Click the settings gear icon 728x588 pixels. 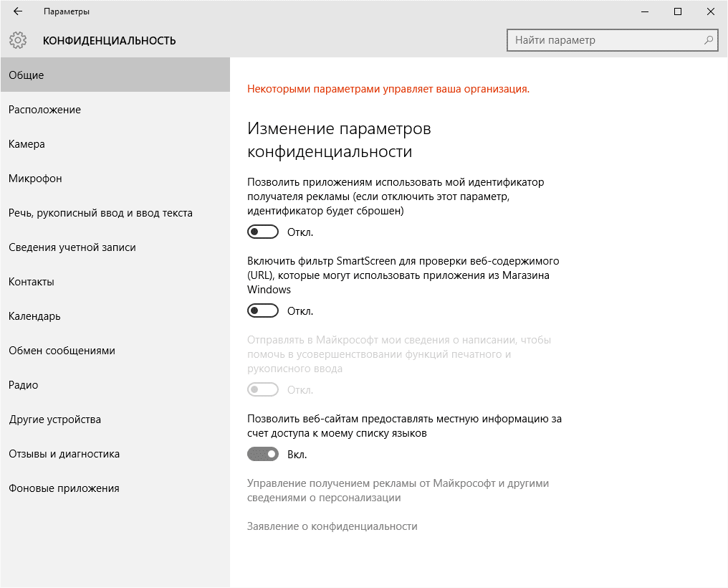pos(18,40)
